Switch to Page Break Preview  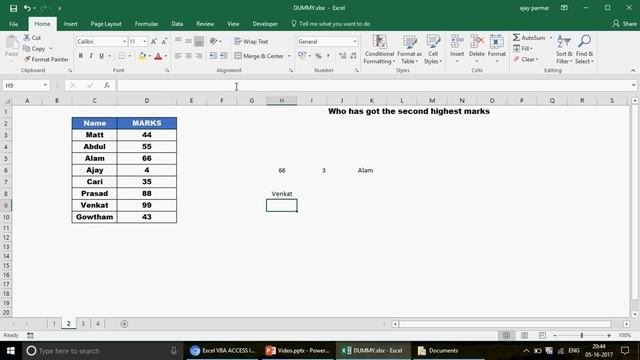pyautogui.click(x=542, y=336)
